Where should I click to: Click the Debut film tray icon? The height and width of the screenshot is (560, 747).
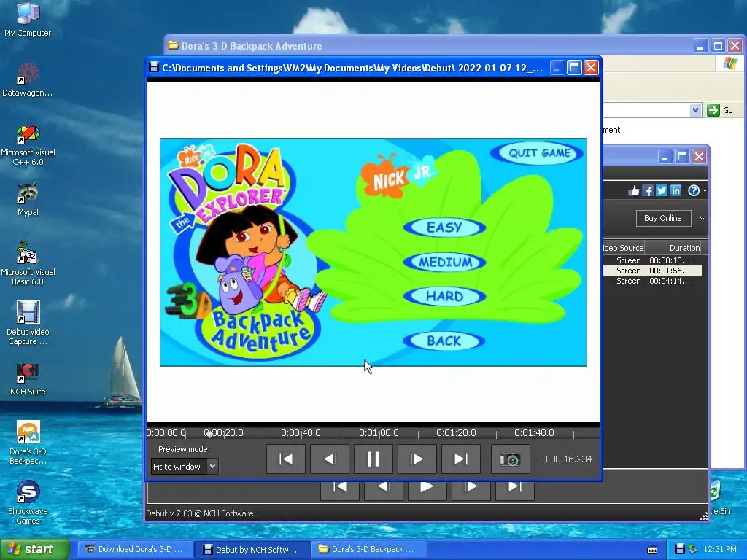point(680,549)
